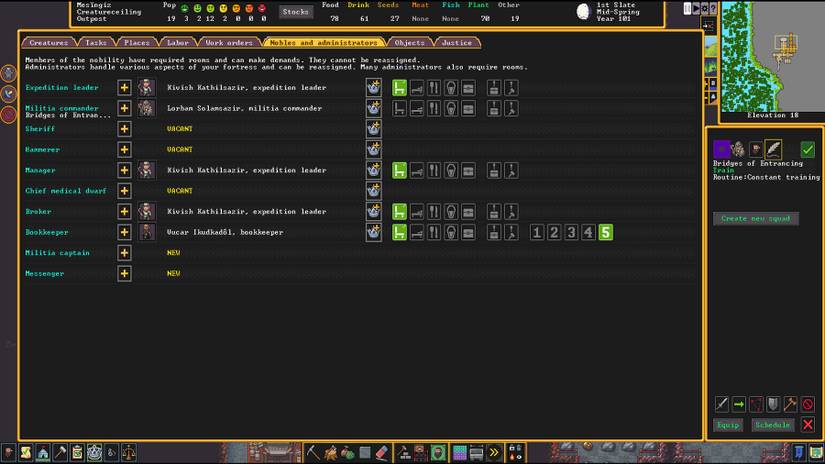Toggle the green checkmark for Bridges of Entrancing squad
The image size is (825, 464).
807,149
